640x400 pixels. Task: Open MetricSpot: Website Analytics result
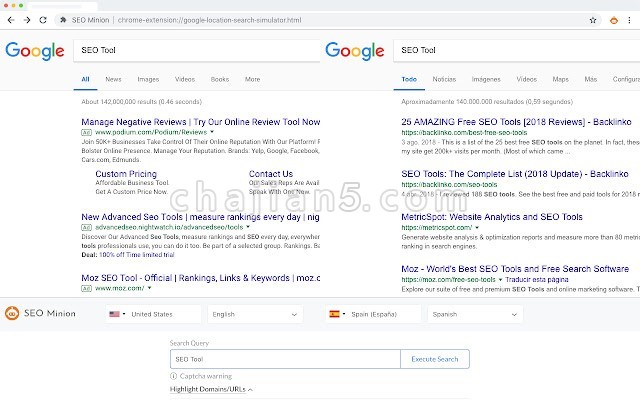point(492,217)
